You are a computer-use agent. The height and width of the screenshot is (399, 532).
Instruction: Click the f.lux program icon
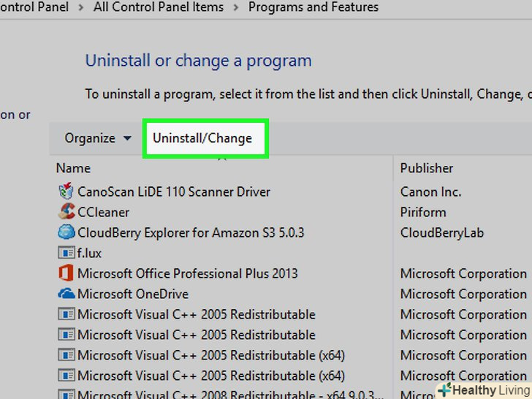click(x=66, y=254)
